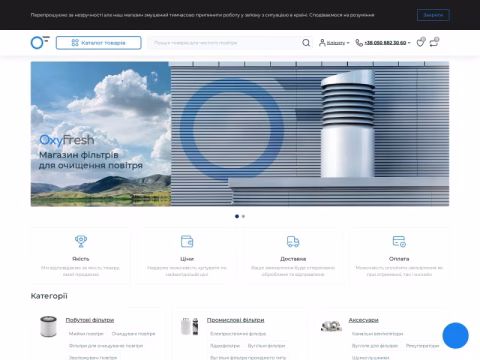Viewport: 480px width, 360px height.
Task: Open the blue round chat widget
Action: click(456, 336)
